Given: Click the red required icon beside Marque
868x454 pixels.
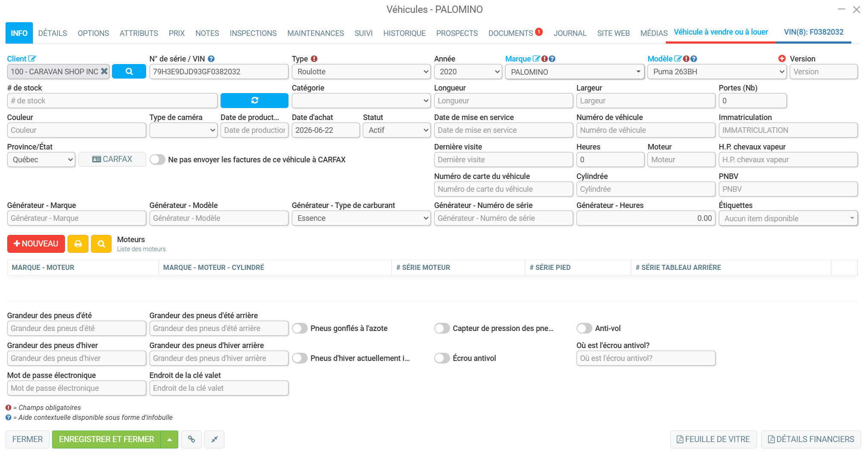Looking at the screenshot, I should [x=544, y=59].
